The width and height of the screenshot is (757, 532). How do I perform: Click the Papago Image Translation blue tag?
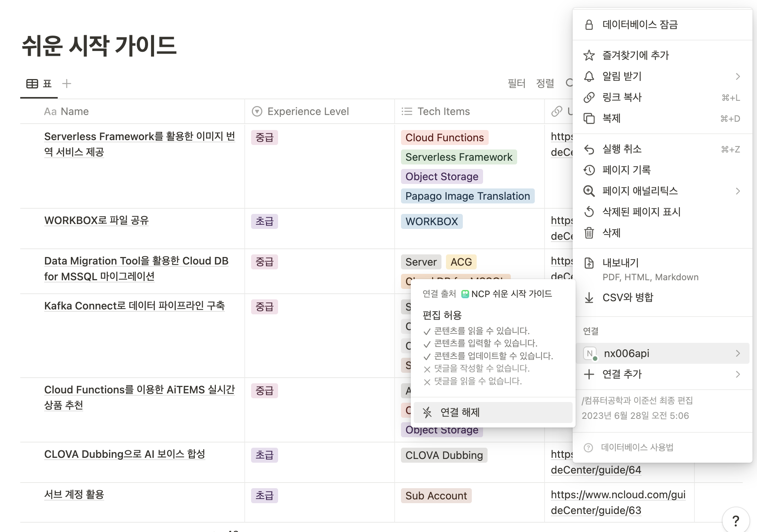[467, 196]
